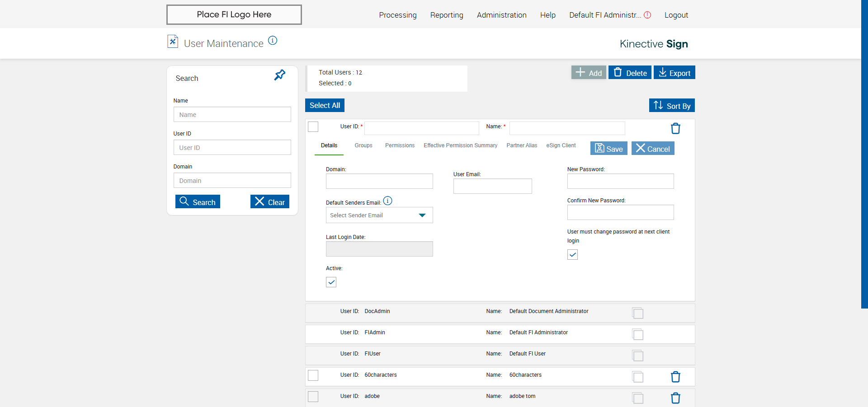Screen dimensions: 868x407
Task: Cancel the new user entry
Action: point(653,148)
